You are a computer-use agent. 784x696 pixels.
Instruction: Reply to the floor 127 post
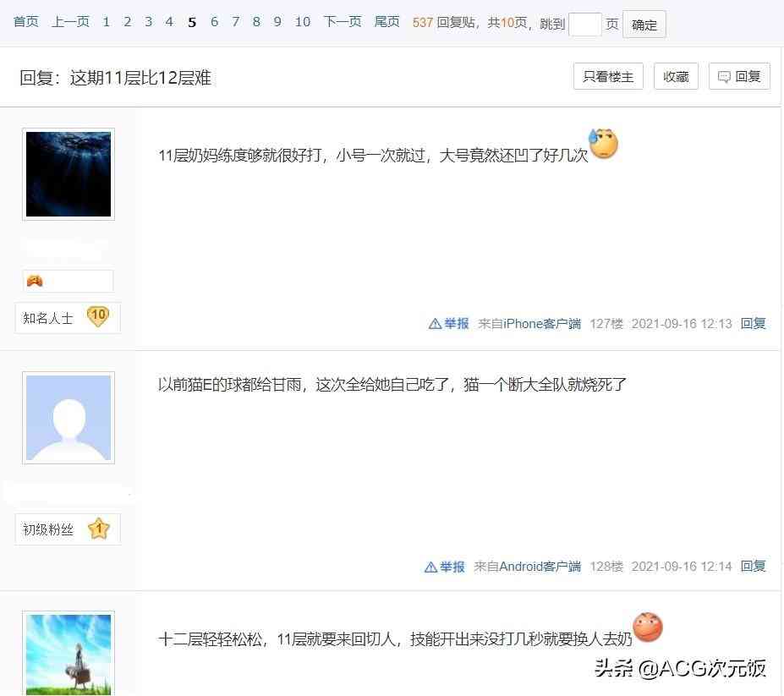[753, 324]
